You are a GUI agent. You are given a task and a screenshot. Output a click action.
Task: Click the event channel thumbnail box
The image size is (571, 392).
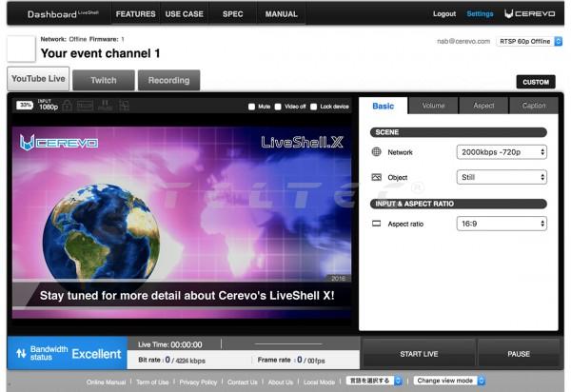coord(21,49)
